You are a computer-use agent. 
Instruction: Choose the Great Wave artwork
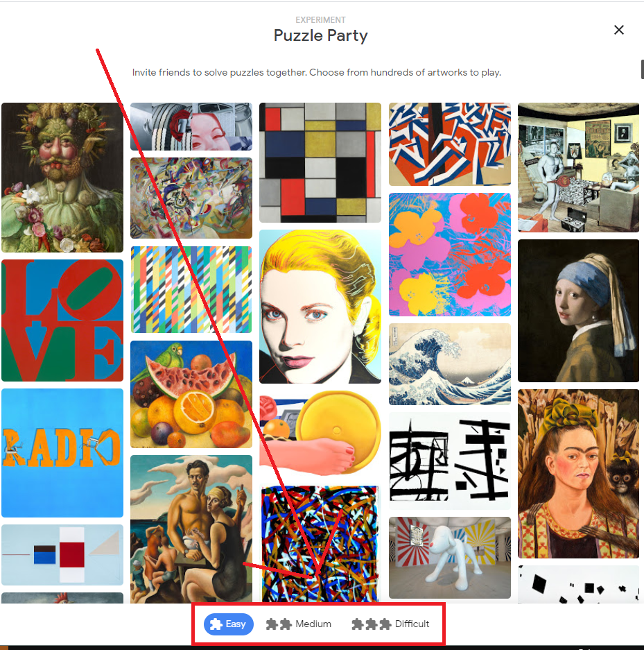tap(450, 364)
